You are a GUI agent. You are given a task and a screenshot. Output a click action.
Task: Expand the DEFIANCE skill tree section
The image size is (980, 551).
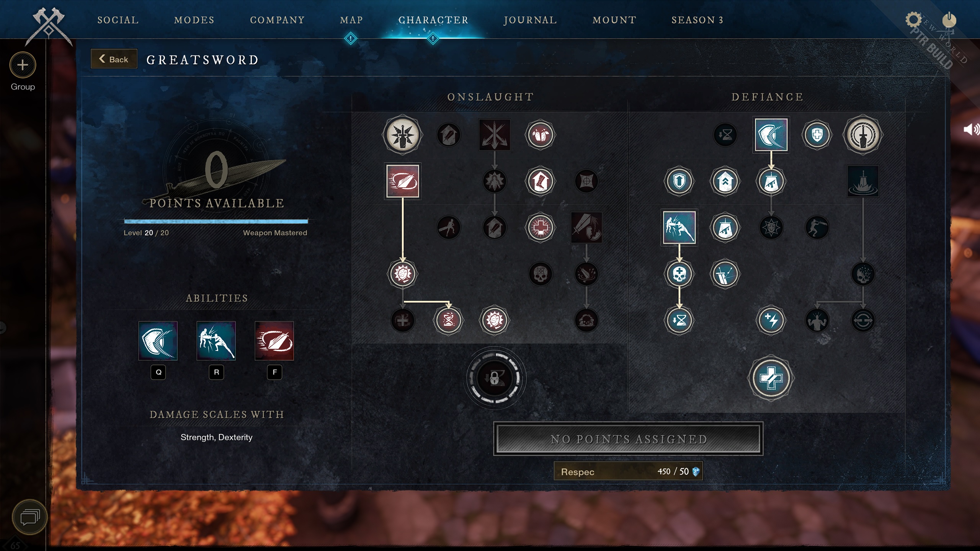[767, 97]
